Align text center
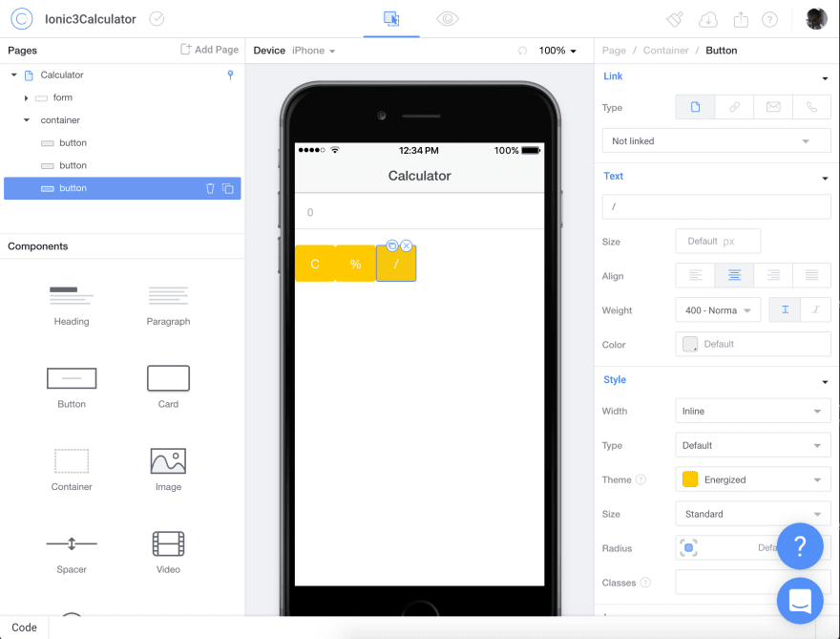This screenshot has width=840, height=639. coord(734,275)
